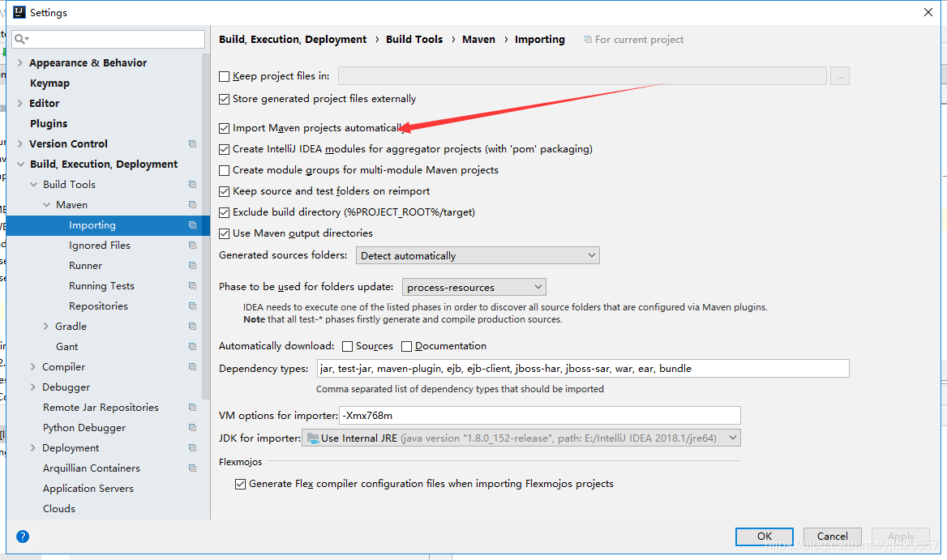This screenshot has width=947, height=560.
Task: Click project-level icon next to Remote Jar Repositories
Action: click(x=193, y=408)
